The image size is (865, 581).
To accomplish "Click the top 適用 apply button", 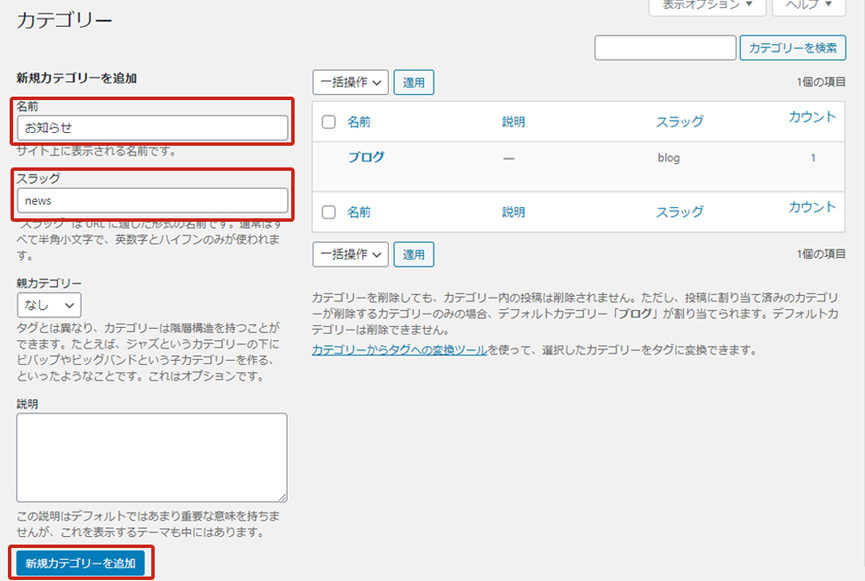I will (x=414, y=82).
